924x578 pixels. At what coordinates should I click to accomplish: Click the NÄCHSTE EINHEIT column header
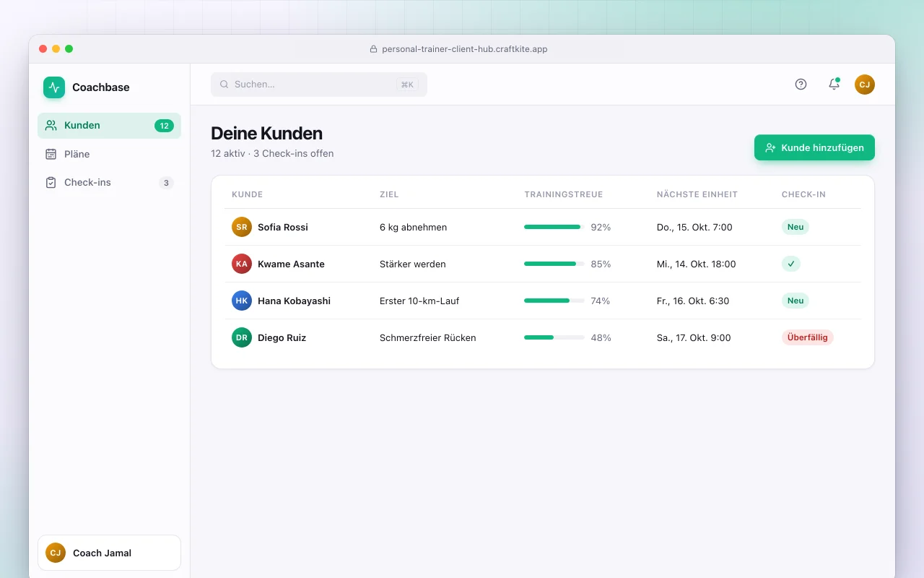[x=697, y=194]
